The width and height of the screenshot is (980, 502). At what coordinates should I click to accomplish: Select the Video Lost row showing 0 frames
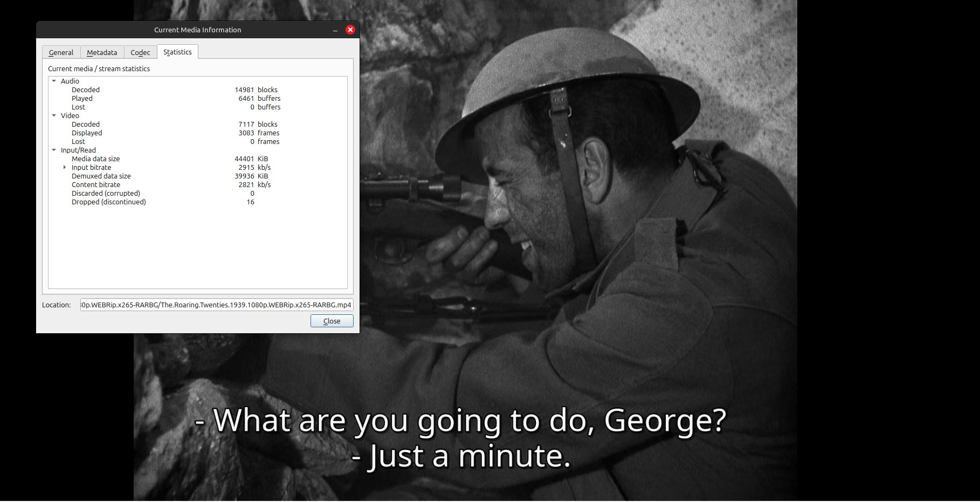point(198,141)
